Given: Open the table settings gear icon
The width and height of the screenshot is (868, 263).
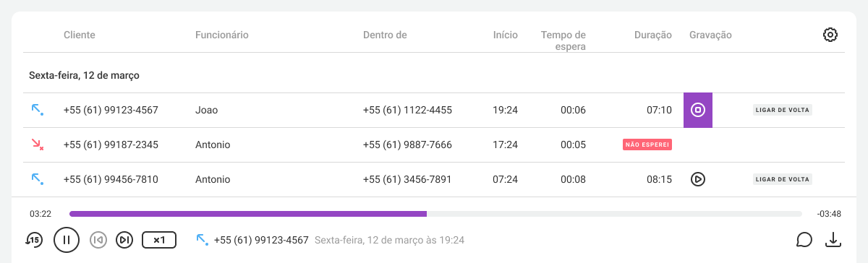Looking at the screenshot, I should (x=830, y=35).
